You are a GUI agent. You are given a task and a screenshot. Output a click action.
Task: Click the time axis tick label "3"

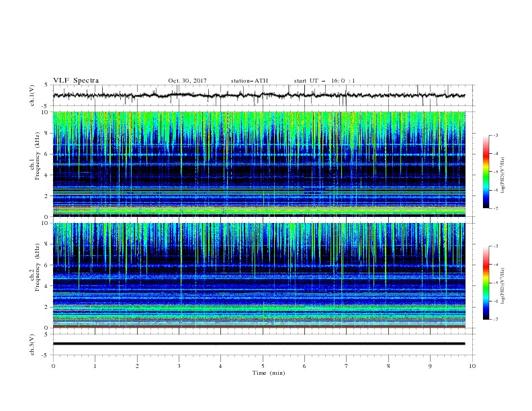click(x=179, y=366)
